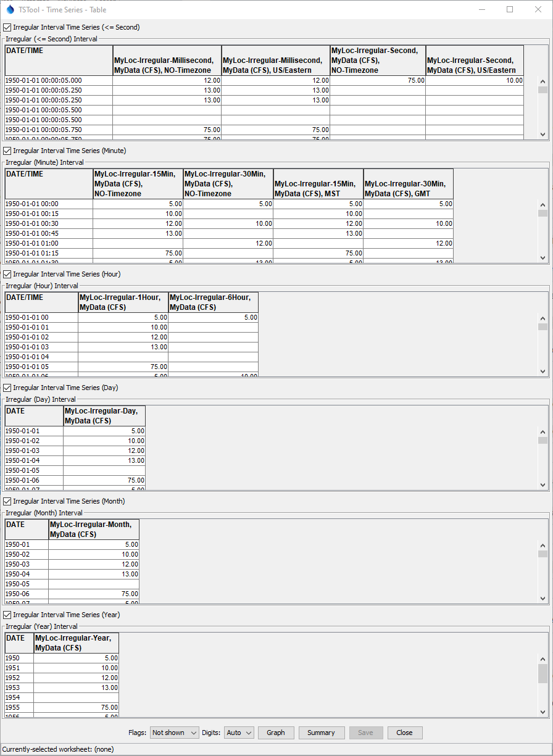Open the Flags dropdown showing Not shown
Screen dimensions: 553x756
click(174, 733)
